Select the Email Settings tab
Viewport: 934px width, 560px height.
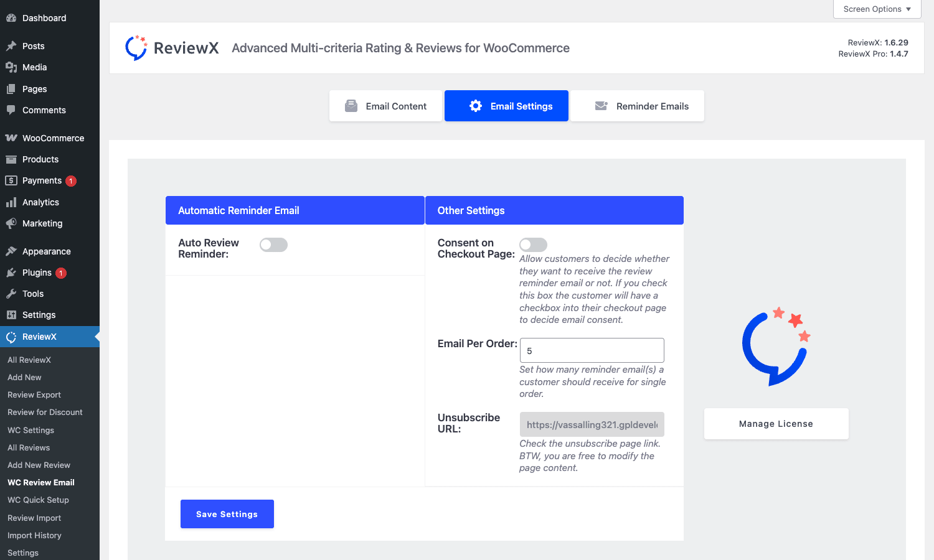506,106
